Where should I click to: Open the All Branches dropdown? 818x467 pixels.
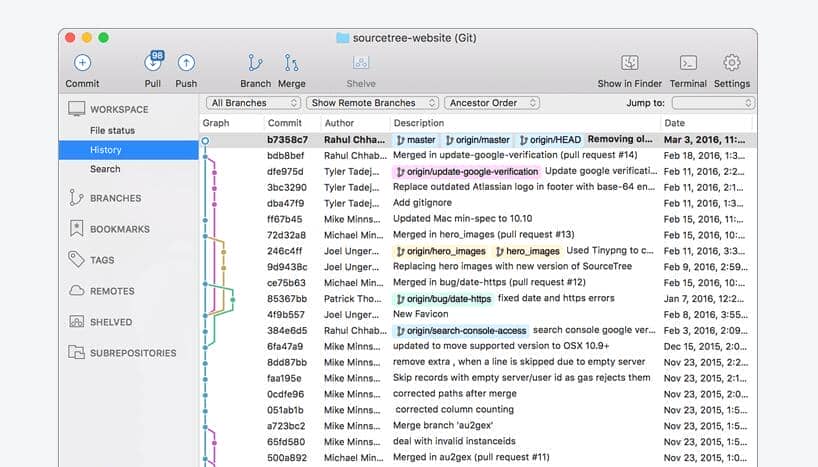(253, 103)
